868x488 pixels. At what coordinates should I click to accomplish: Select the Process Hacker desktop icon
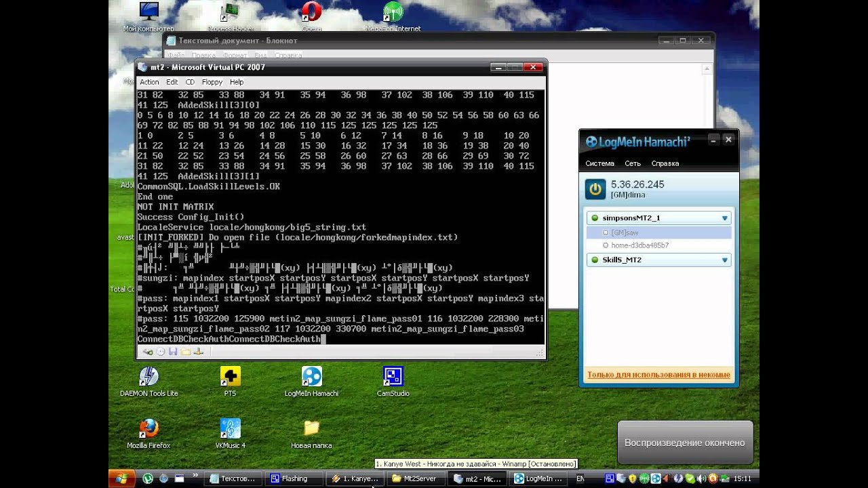pyautogui.click(x=230, y=17)
